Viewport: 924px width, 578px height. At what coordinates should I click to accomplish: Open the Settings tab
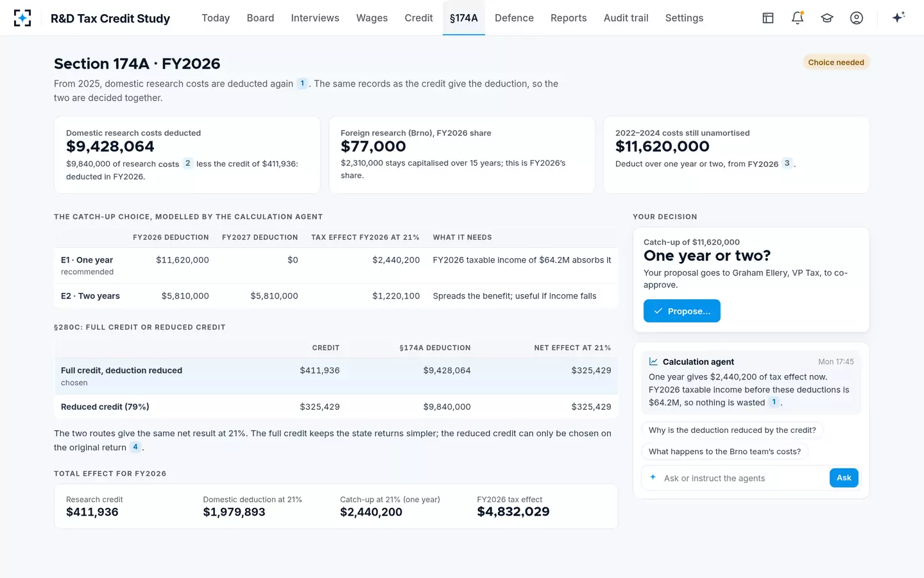click(684, 18)
